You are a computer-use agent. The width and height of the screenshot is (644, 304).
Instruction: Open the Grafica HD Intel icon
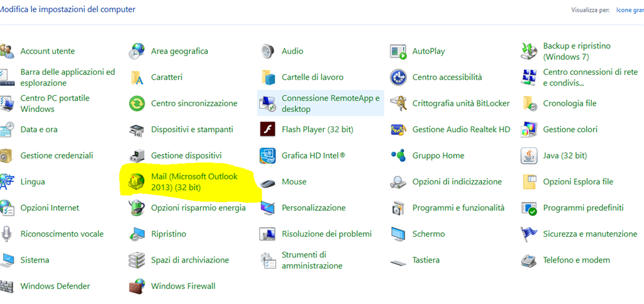point(267,155)
